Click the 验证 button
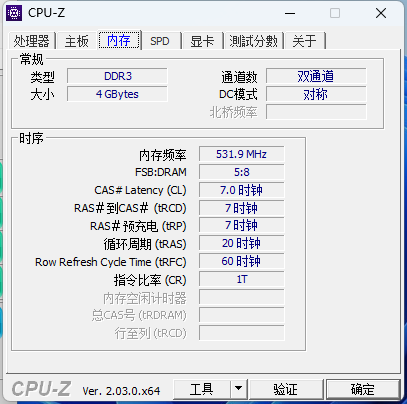 [286, 389]
